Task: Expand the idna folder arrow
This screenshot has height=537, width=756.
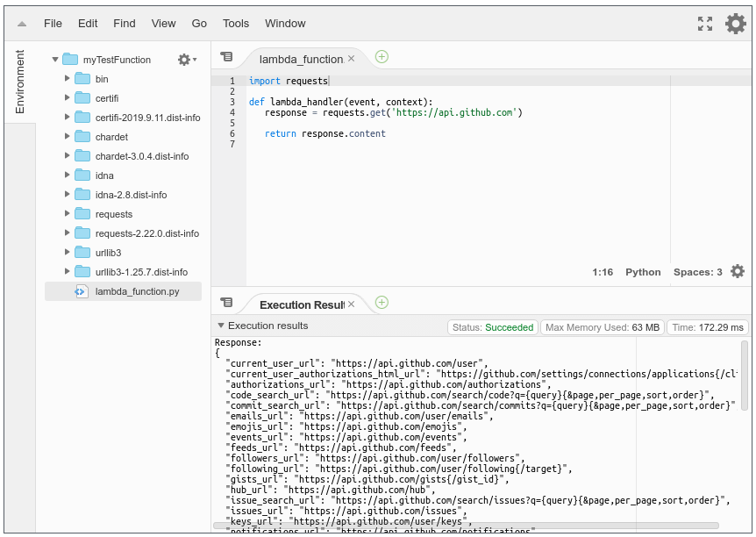Action: tap(67, 175)
